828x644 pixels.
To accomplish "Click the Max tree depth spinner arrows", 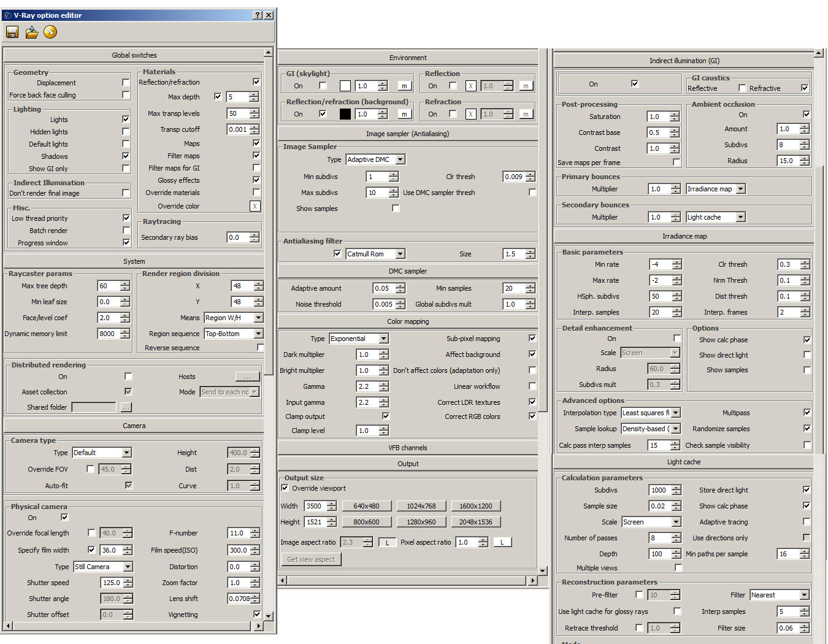I will pyautogui.click(x=125, y=286).
